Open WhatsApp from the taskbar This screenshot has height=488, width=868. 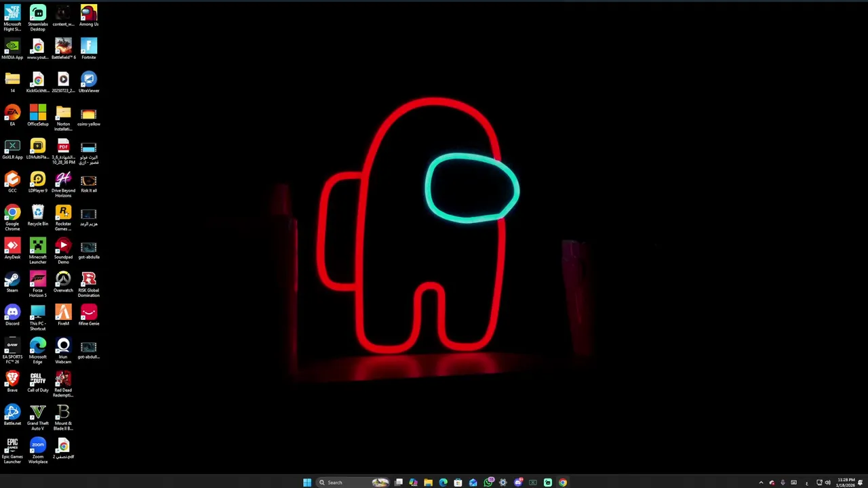(x=488, y=483)
